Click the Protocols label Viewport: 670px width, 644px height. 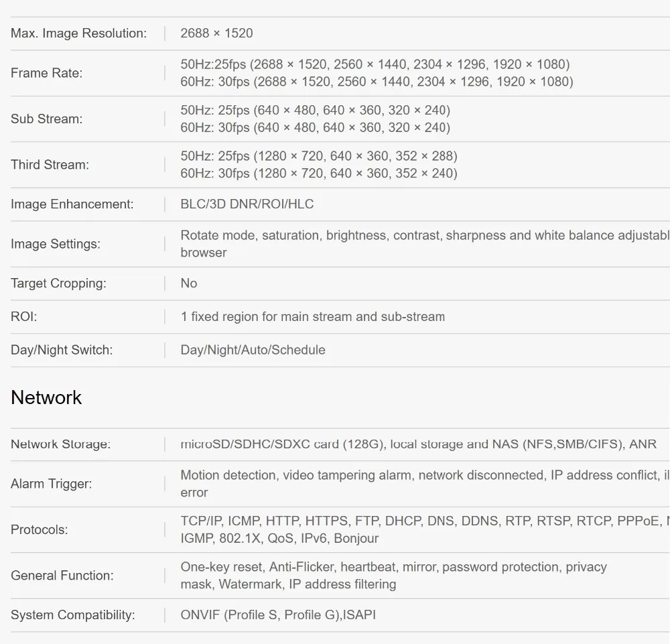point(40,530)
